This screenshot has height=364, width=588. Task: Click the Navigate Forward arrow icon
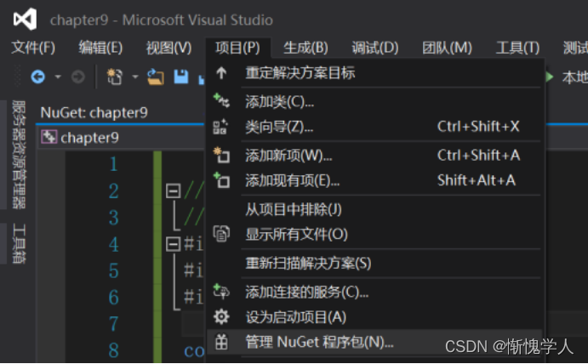tap(78, 77)
